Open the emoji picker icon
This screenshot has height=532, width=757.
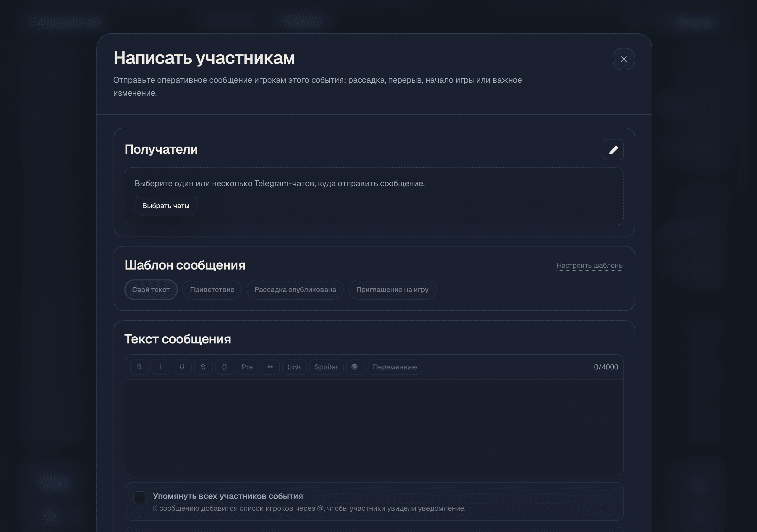[x=355, y=367]
